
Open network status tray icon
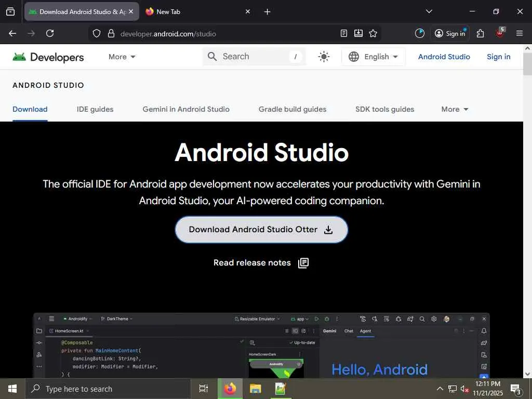(x=453, y=389)
